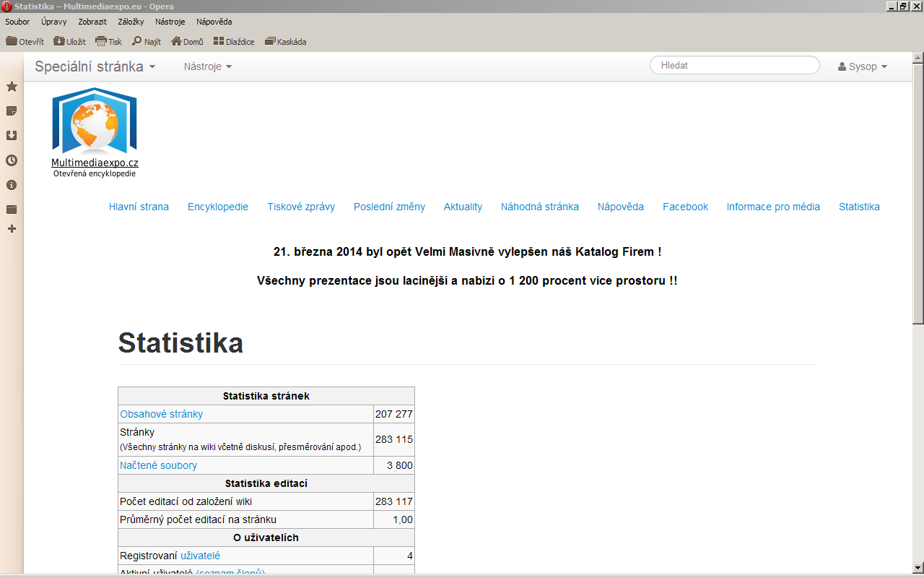Open the Downloads panel in sidebar
Viewport: 924px width, 578px height.
tap(12, 136)
